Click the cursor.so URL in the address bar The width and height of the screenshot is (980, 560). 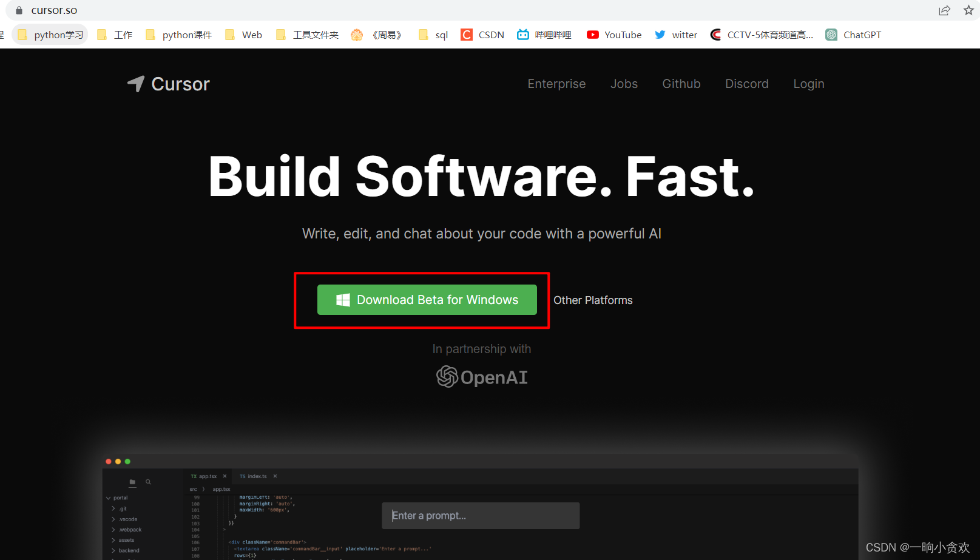tap(54, 10)
